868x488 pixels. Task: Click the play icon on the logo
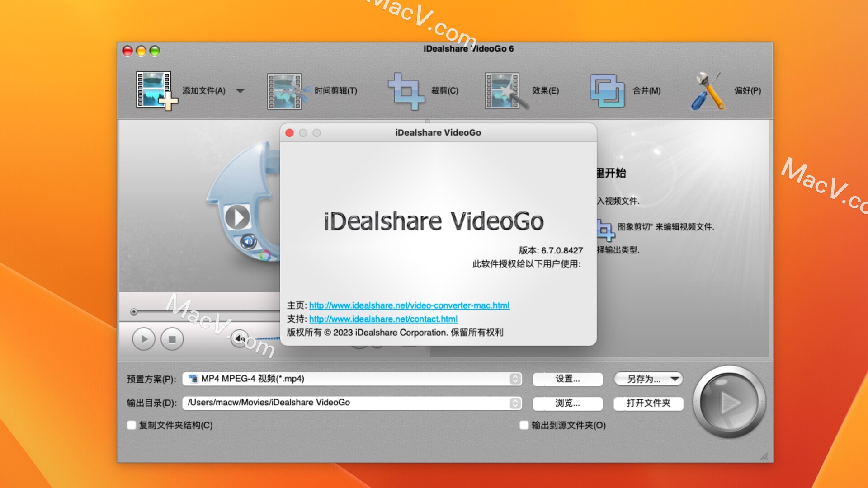(237, 217)
